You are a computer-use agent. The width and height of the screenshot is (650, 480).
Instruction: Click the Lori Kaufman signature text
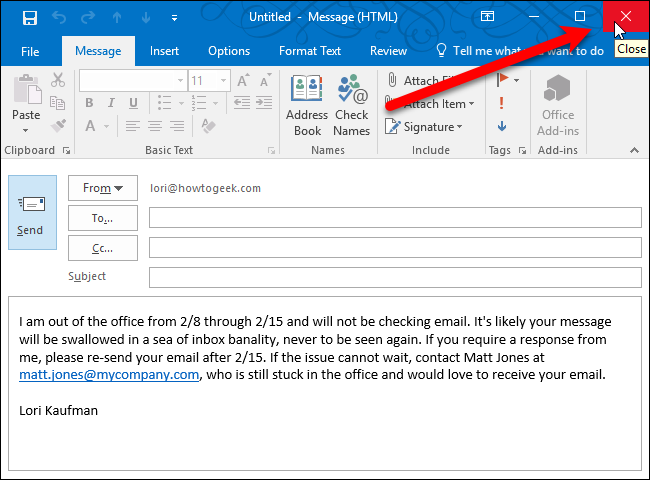58,410
